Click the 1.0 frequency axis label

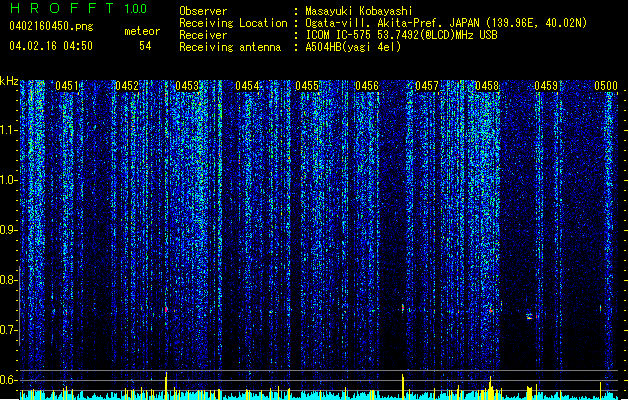point(8,180)
